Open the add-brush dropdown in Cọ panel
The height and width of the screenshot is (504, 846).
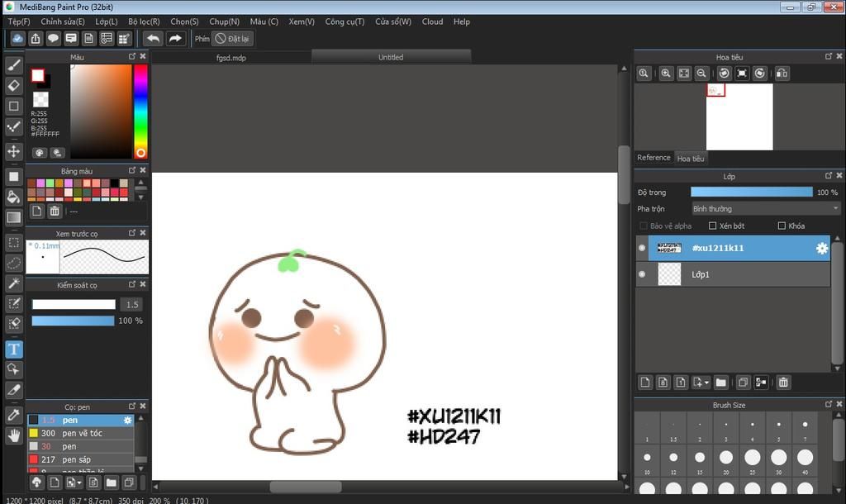(79, 483)
